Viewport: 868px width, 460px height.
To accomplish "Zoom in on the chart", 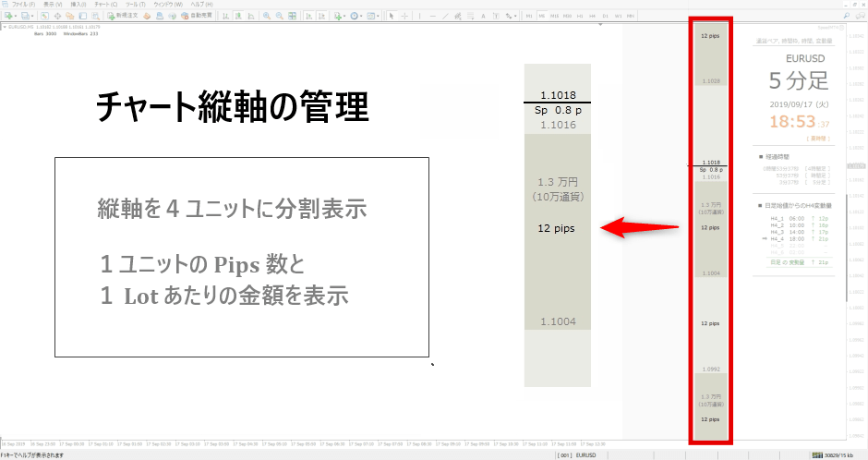I will click(267, 16).
